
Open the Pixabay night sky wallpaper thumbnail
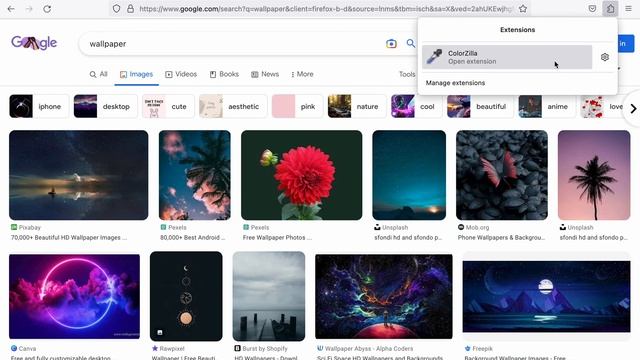[x=78, y=175]
